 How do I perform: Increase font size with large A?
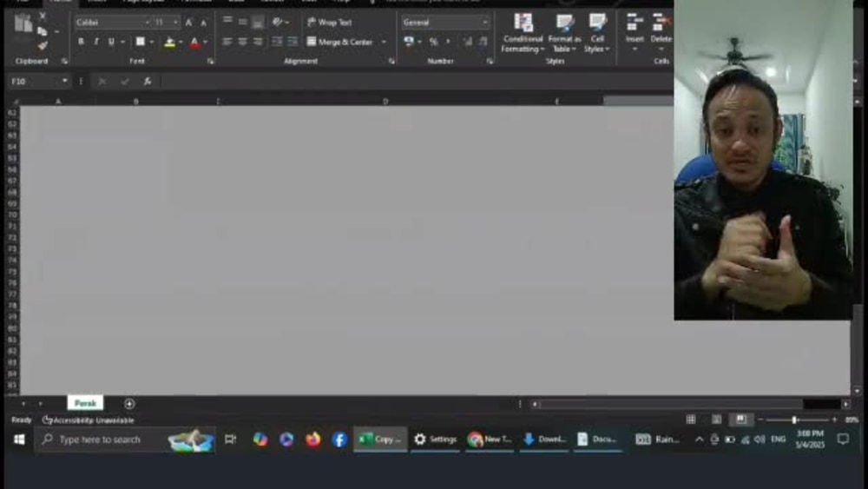[188, 23]
